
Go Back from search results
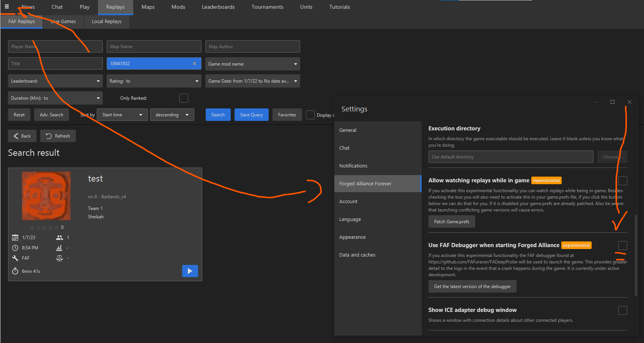[x=22, y=136]
